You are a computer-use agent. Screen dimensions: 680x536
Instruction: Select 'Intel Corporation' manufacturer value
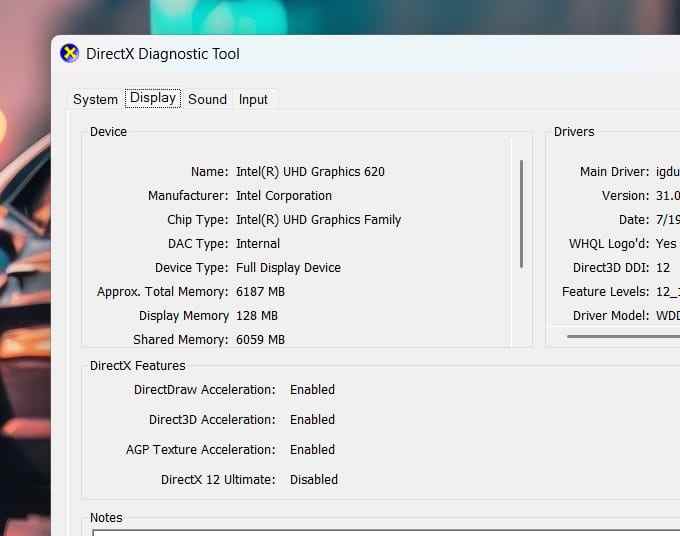284,196
